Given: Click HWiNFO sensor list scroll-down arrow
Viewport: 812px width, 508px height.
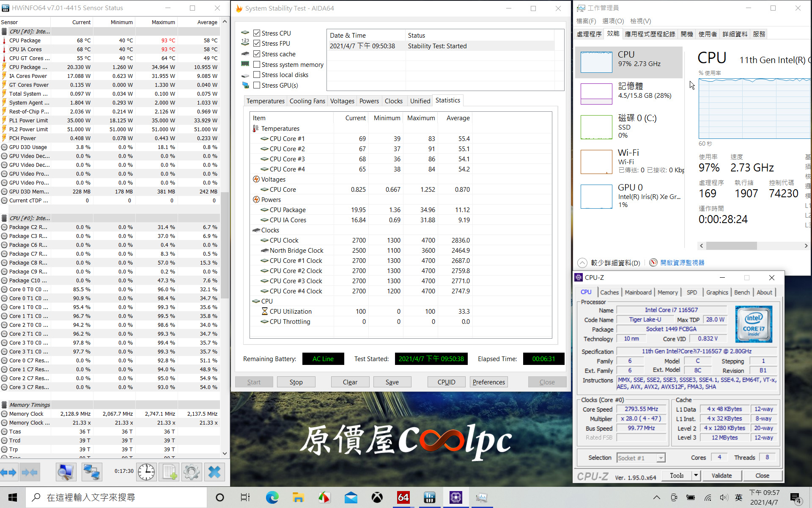Looking at the screenshot, I should coord(225,453).
